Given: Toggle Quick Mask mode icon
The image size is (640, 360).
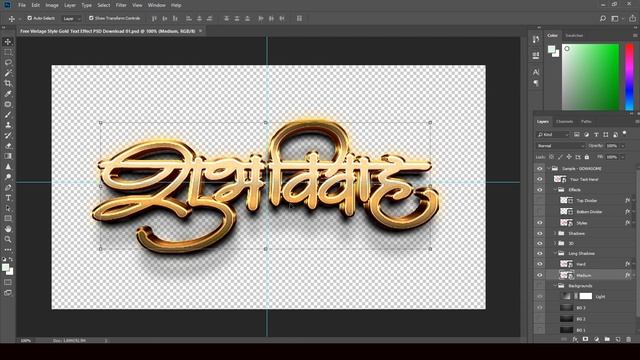Looking at the screenshot, I should pos(8,282).
